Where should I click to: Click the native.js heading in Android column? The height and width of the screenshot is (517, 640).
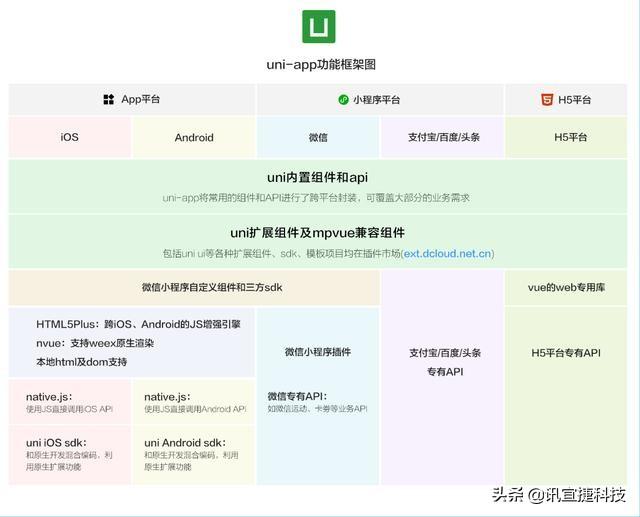tap(167, 397)
